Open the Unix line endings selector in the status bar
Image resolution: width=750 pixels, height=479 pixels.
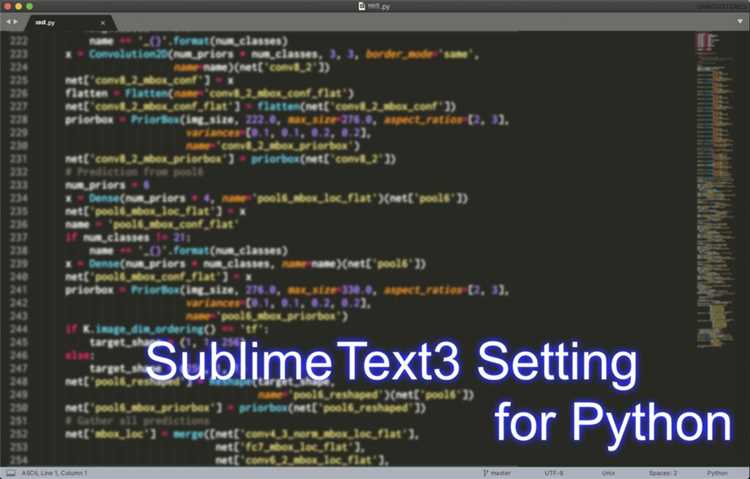[x=608, y=473]
